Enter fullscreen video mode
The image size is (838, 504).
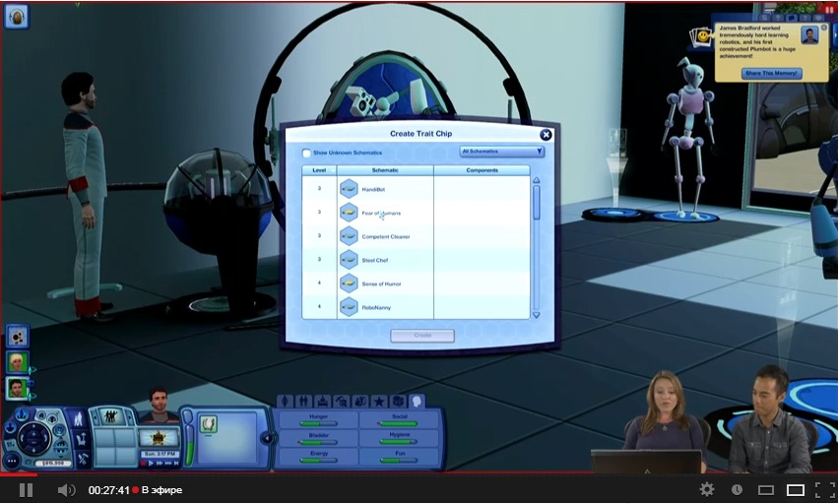tap(825, 490)
